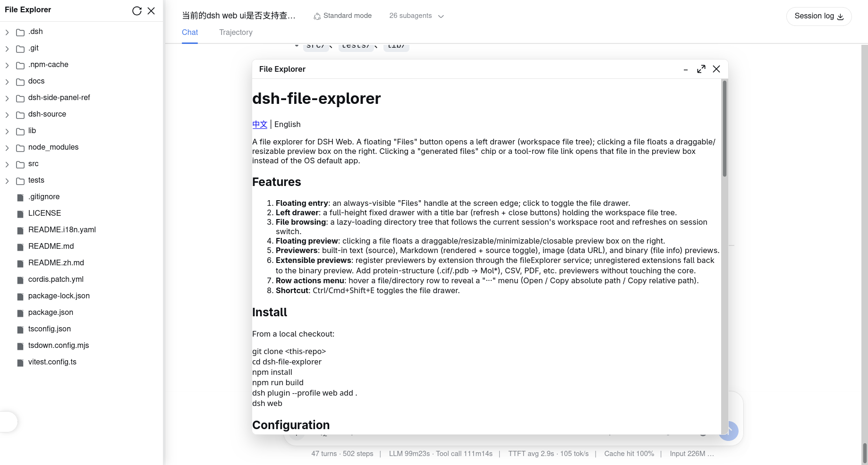Image resolution: width=868 pixels, height=465 pixels.
Task: Click the README.zh.md file icon
Action: coord(20,263)
